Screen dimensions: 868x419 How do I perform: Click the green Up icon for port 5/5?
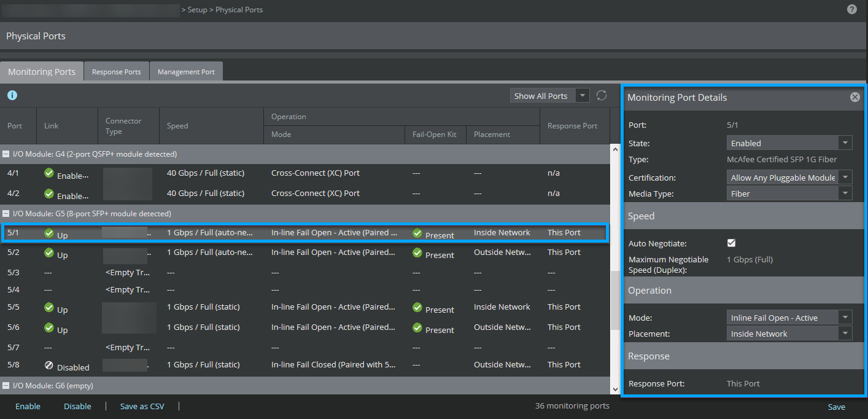click(49, 307)
